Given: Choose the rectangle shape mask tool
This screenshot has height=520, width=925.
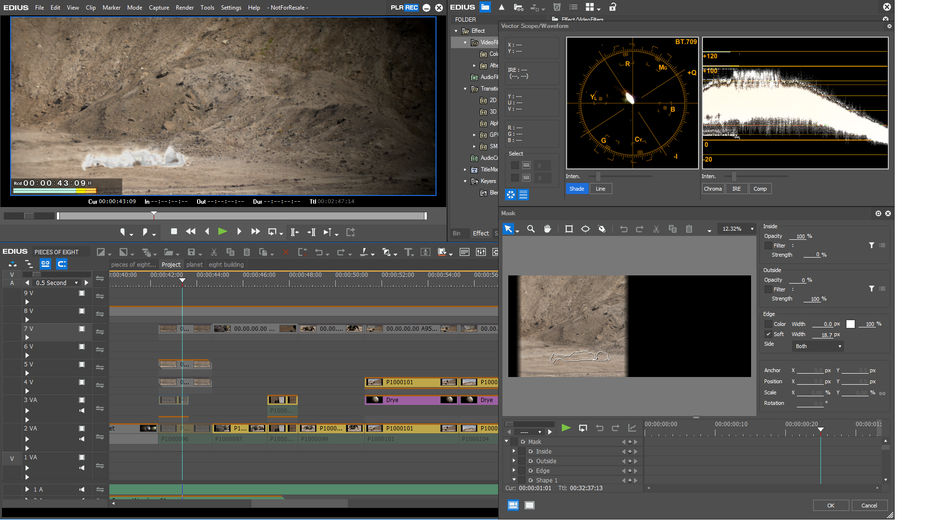Looking at the screenshot, I should coord(569,229).
